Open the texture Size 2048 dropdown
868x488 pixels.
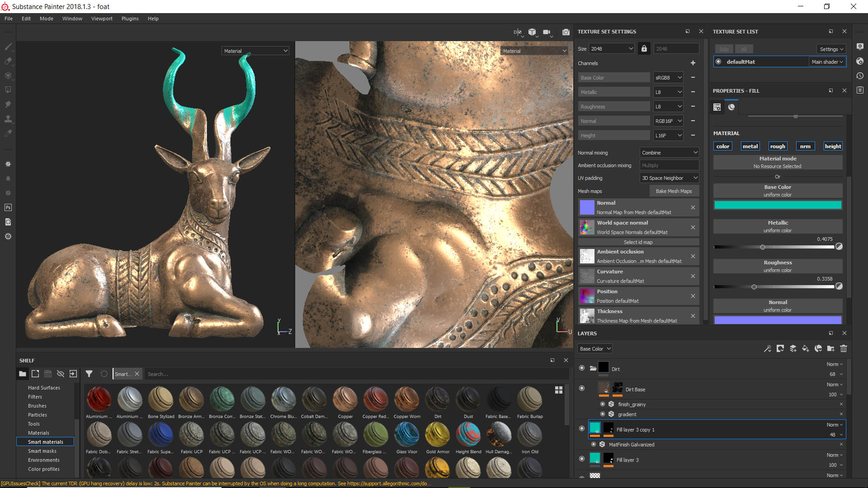(x=612, y=48)
